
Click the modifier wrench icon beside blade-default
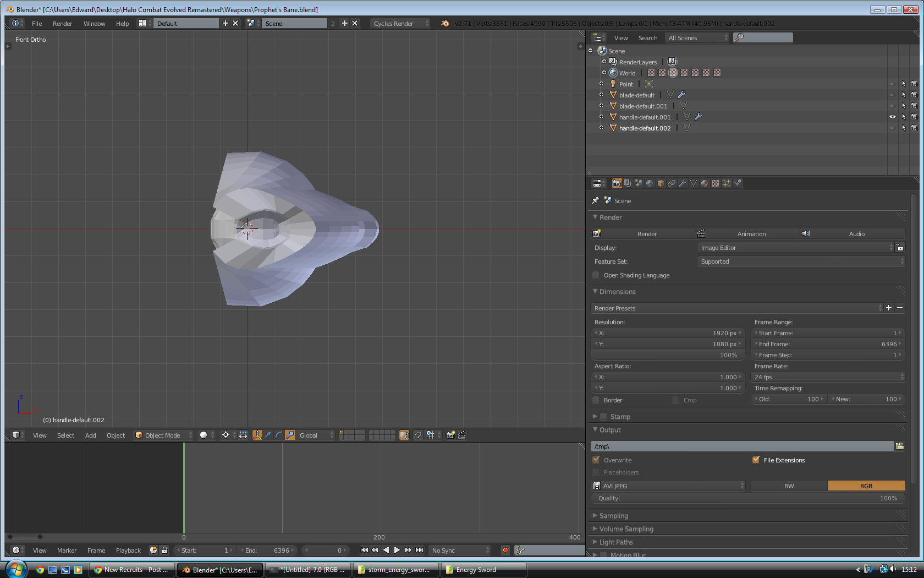682,95
